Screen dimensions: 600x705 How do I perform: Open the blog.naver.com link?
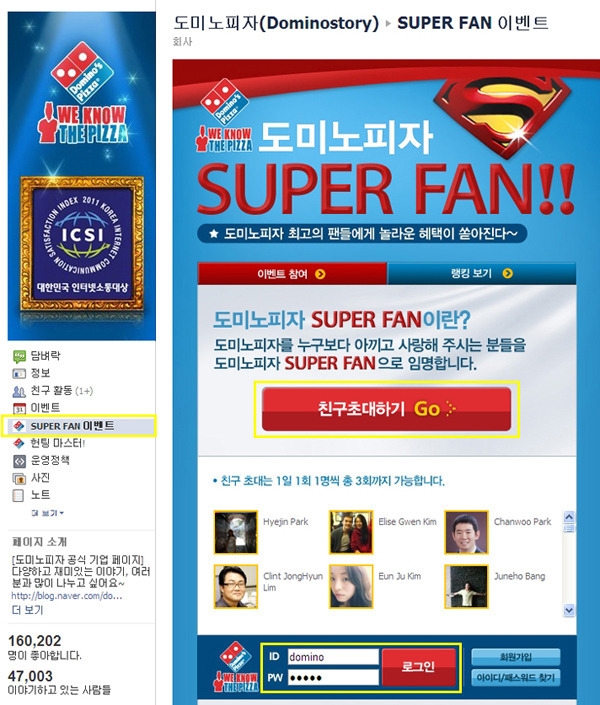(67, 596)
